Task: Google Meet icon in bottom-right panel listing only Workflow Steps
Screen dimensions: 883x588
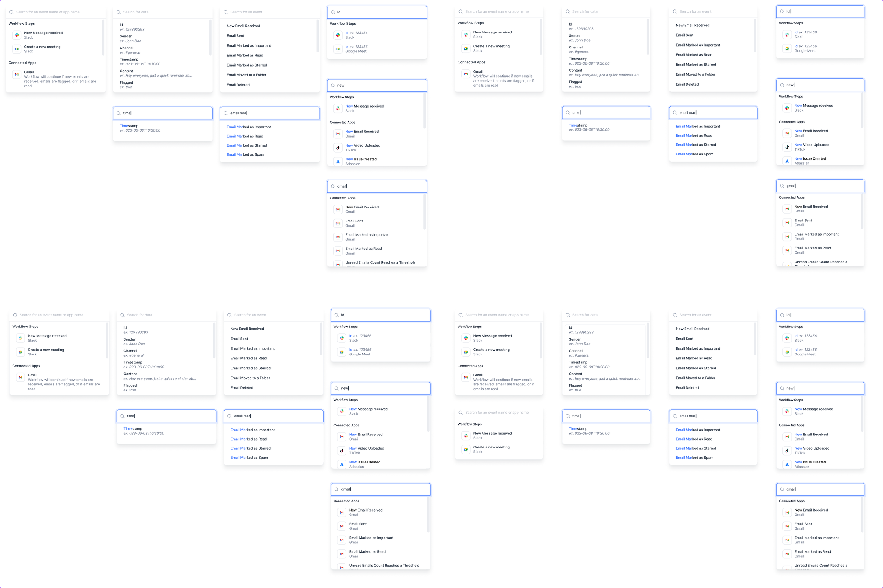Action: [466, 449]
